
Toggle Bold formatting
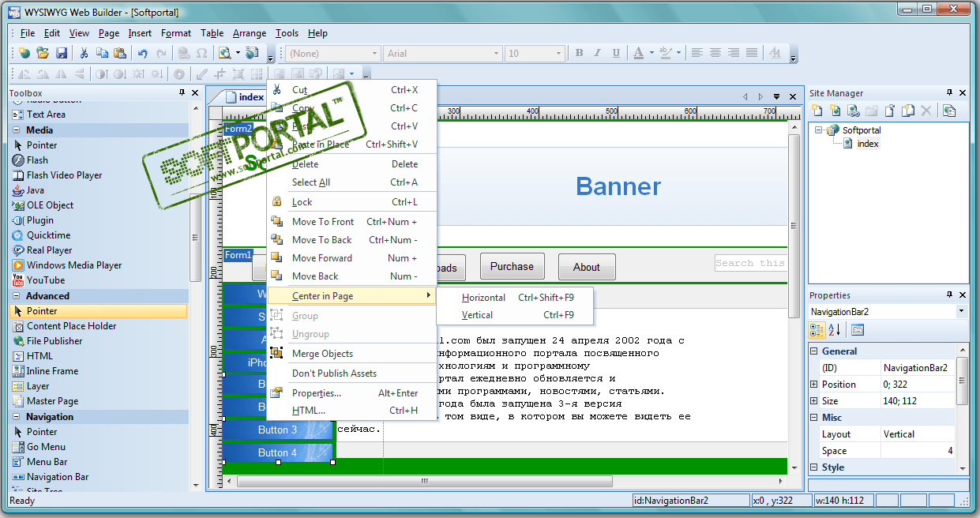[x=579, y=53]
